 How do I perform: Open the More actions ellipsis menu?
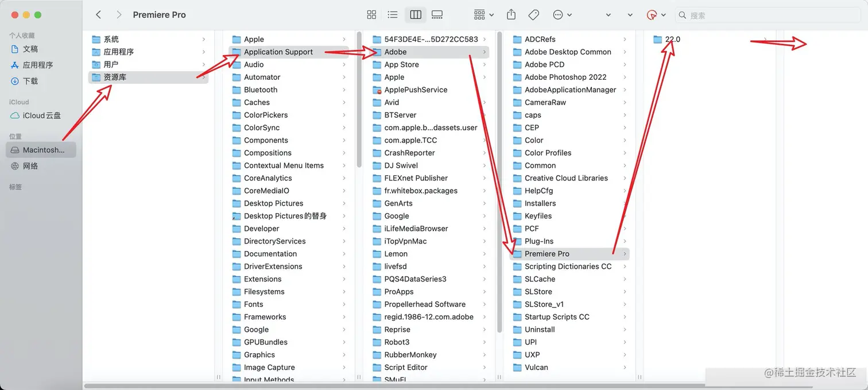click(562, 15)
